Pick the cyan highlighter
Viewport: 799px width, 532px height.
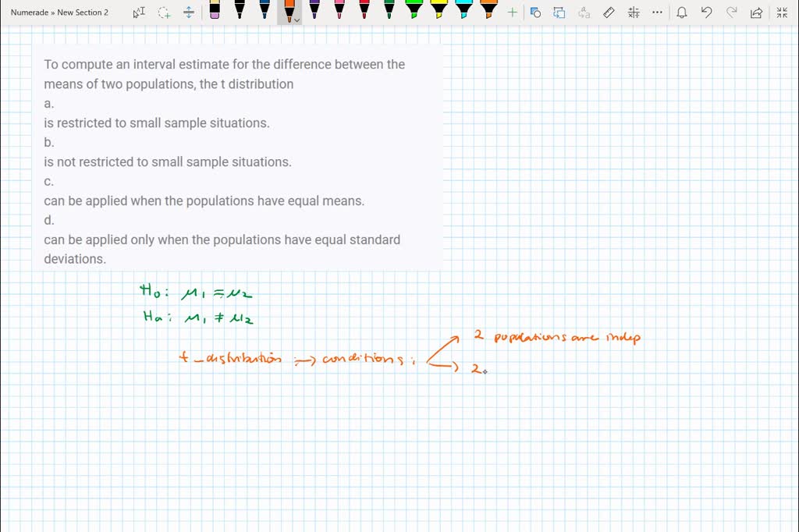[x=463, y=10]
